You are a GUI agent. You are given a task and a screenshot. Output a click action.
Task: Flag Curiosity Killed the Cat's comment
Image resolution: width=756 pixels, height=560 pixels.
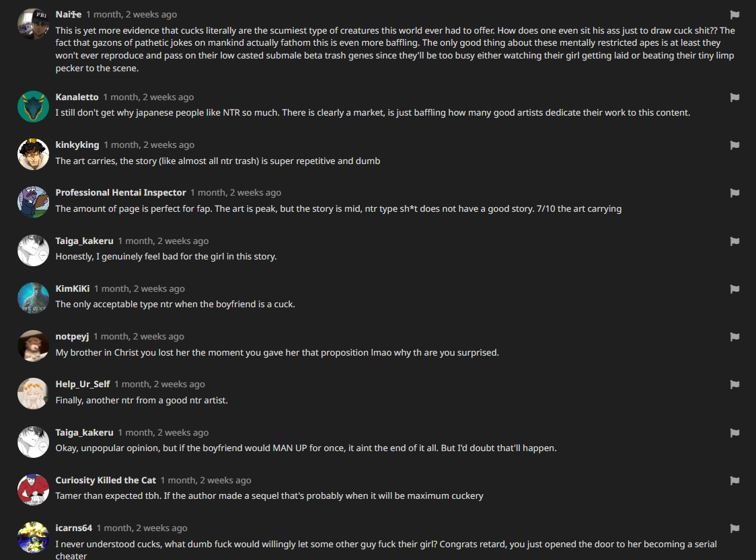(x=734, y=481)
